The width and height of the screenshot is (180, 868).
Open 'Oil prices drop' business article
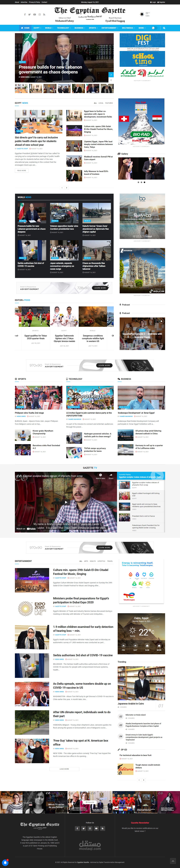tap(148, 432)
